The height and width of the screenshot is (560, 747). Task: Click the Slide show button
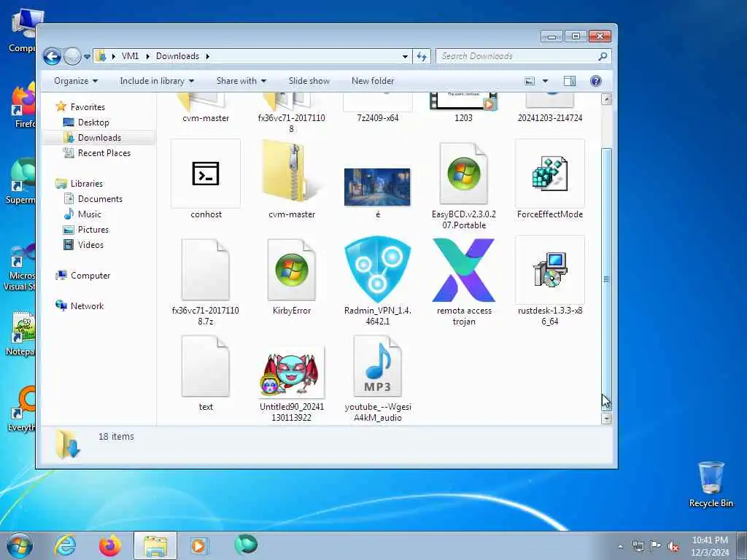coord(309,81)
